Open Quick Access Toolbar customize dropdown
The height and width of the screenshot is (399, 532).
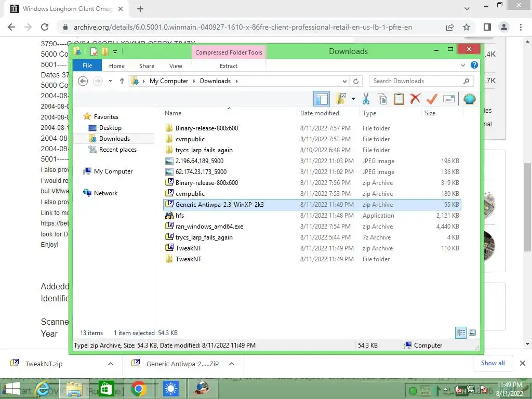[x=115, y=52]
